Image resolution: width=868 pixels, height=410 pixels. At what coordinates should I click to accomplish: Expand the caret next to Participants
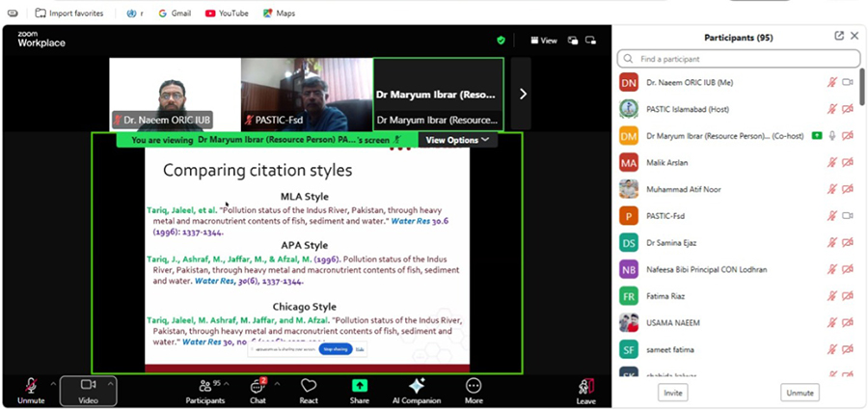click(232, 382)
